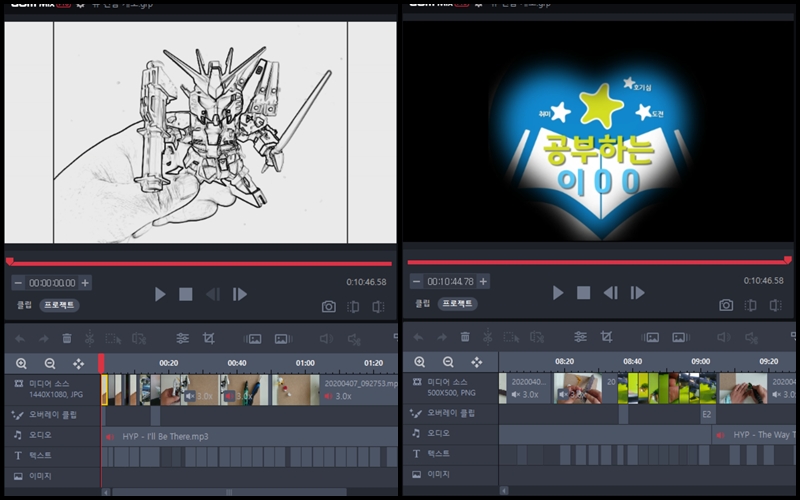800x500 pixels.
Task: Select the 클립 mode in the left window
Action: click(24, 305)
